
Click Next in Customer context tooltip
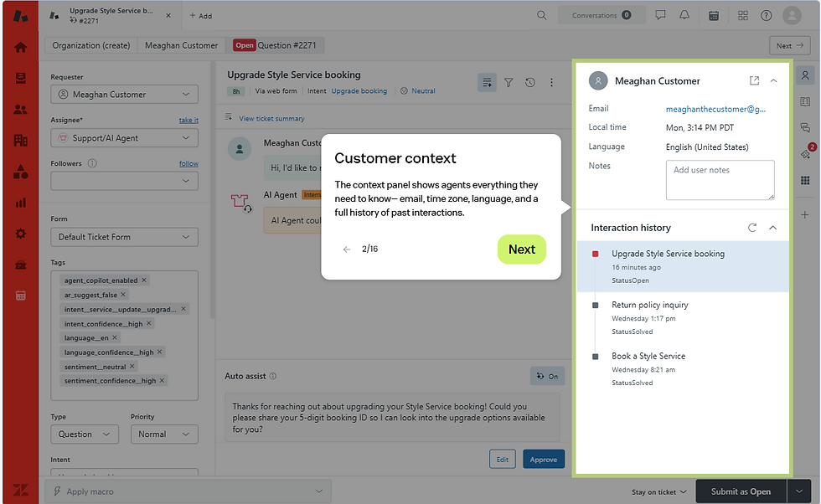[x=521, y=249]
